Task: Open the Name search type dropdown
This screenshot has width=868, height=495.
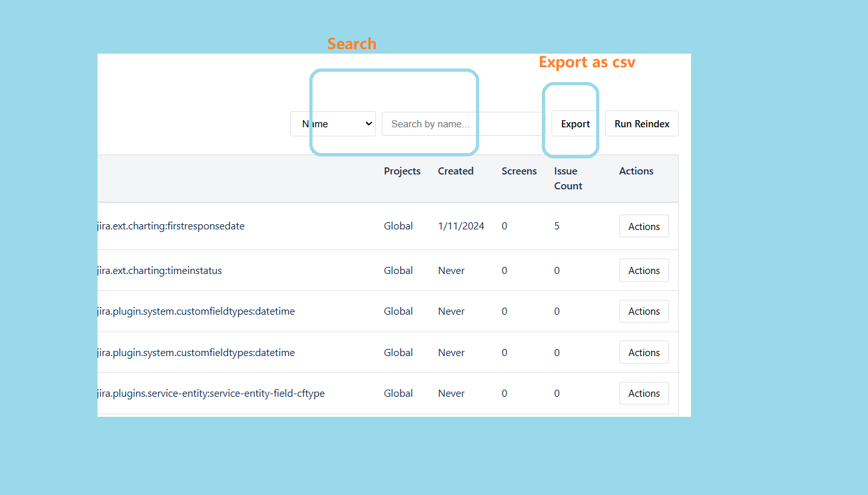Action: coord(333,123)
